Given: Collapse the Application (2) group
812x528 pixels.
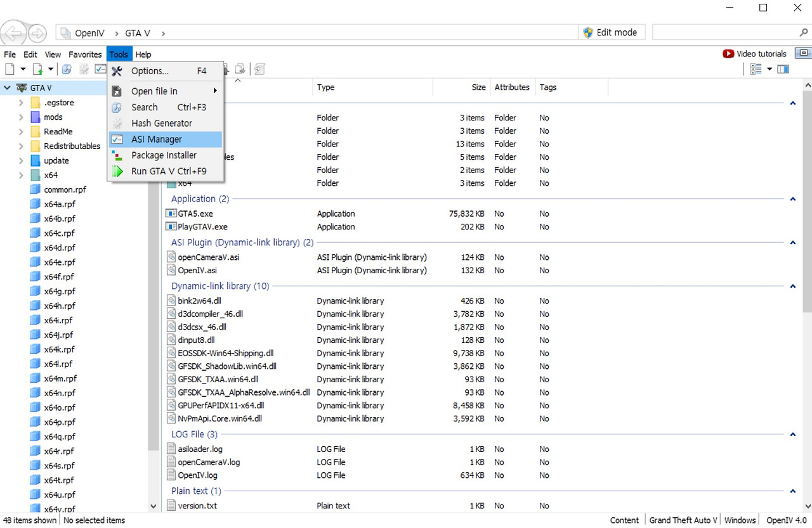Looking at the screenshot, I should pyautogui.click(x=793, y=199).
